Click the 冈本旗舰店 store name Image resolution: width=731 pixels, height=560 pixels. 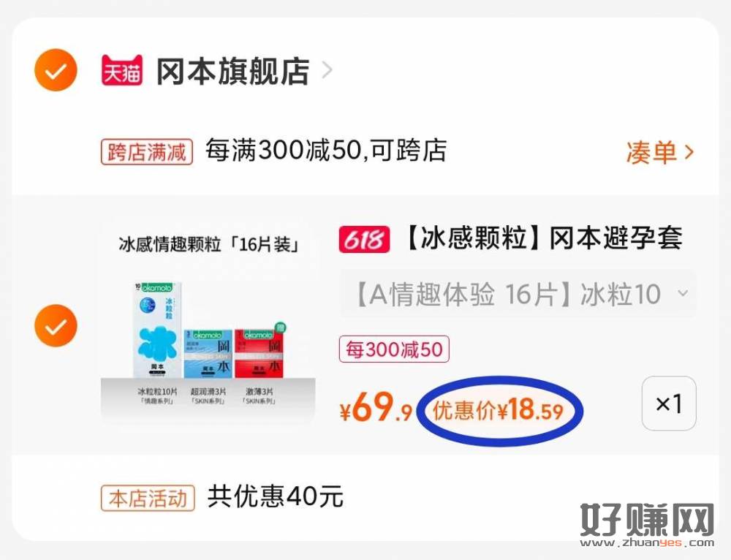(x=233, y=71)
